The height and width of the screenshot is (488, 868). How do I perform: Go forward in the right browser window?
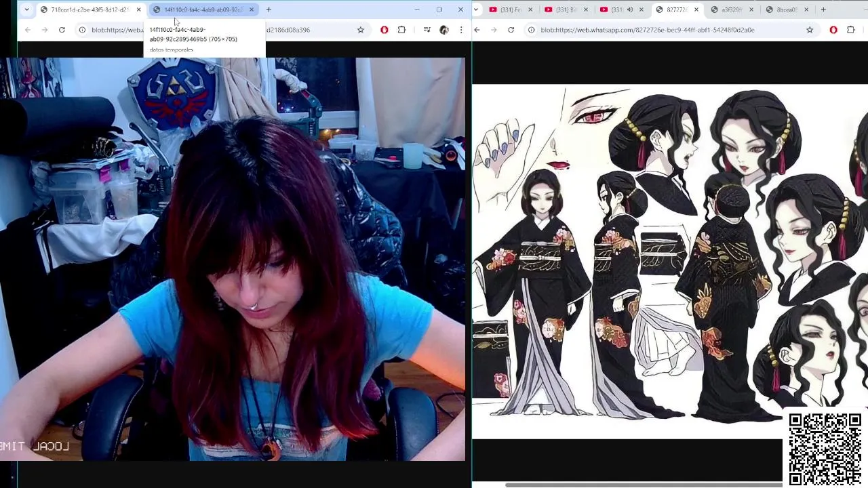494,30
